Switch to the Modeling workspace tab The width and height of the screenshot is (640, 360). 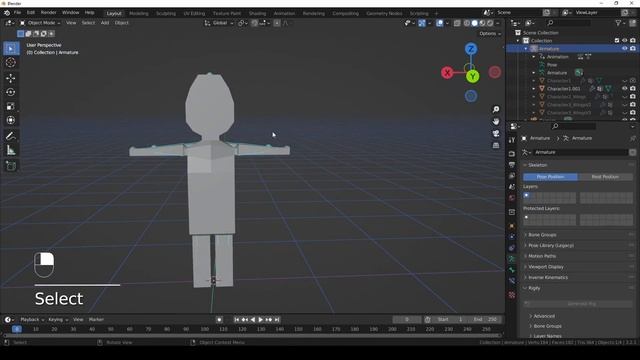click(x=139, y=13)
